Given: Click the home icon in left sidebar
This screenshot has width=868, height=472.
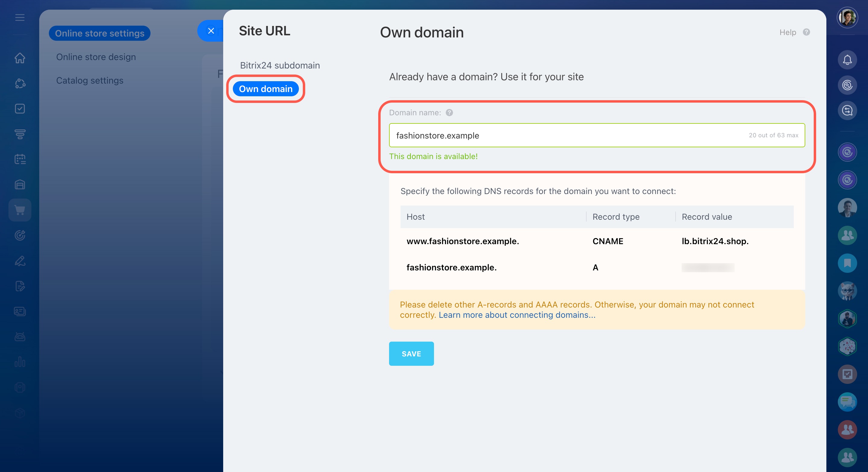Looking at the screenshot, I should 20,58.
